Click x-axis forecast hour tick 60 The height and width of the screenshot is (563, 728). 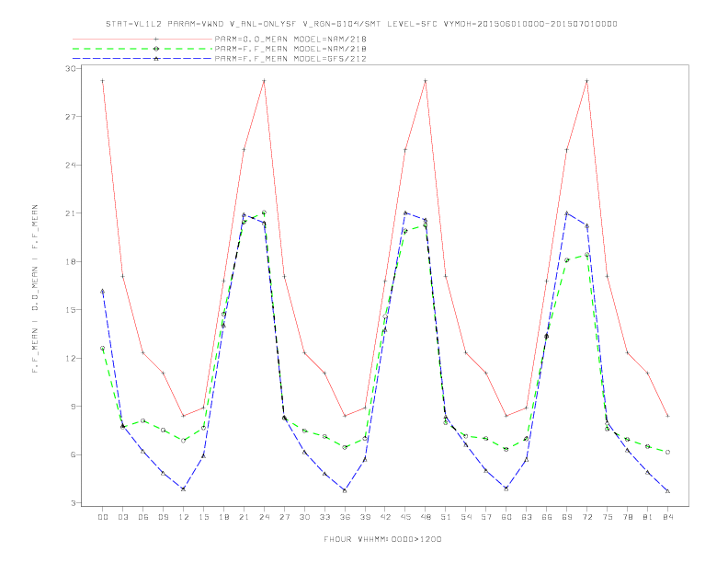point(506,517)
